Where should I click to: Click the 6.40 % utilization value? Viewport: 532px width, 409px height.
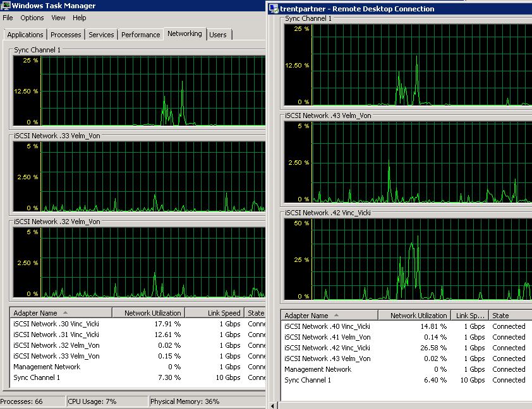coord(435,380)
